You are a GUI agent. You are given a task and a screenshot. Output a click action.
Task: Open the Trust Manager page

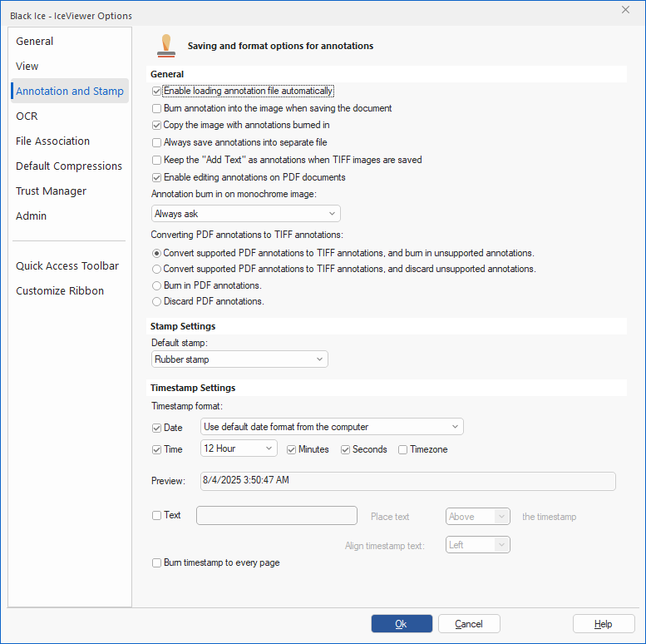(x=51, y=191)
